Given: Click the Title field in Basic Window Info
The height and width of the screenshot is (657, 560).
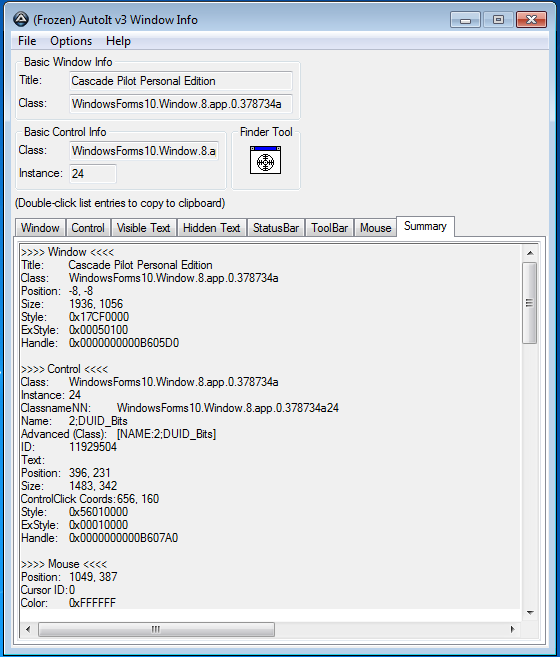Looking at the screenshot, I should point(181,81).
